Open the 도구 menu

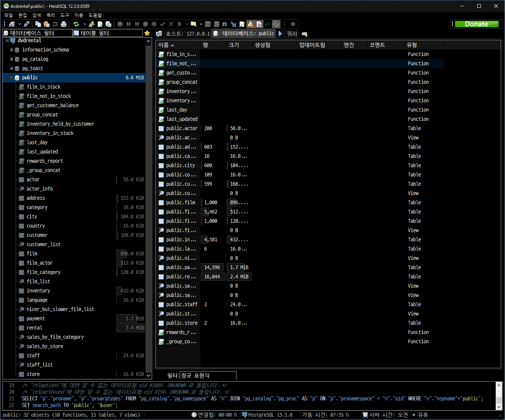(x=65, y=15)
